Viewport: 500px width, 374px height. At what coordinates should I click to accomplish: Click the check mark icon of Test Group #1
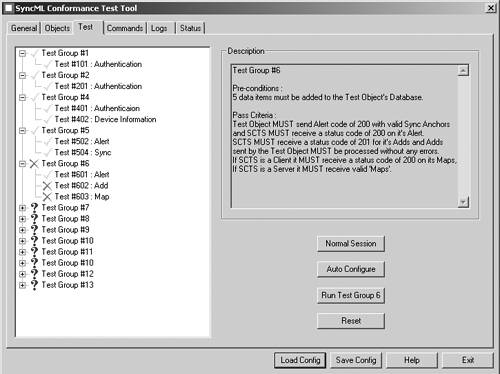[34, 53]
